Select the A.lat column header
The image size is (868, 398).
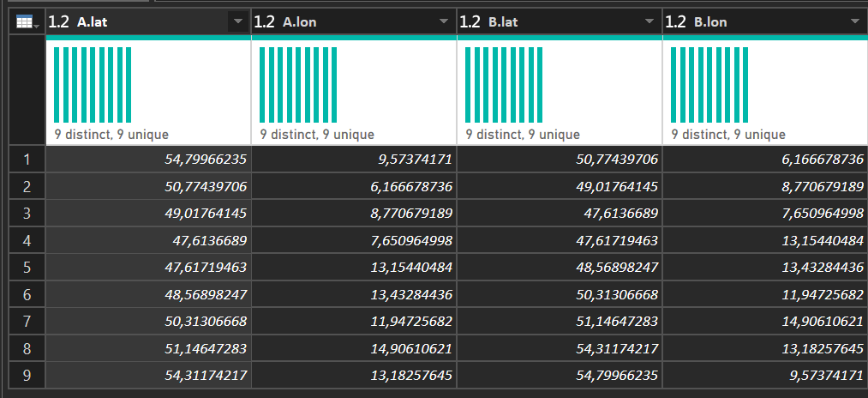[x=148, y=21]
